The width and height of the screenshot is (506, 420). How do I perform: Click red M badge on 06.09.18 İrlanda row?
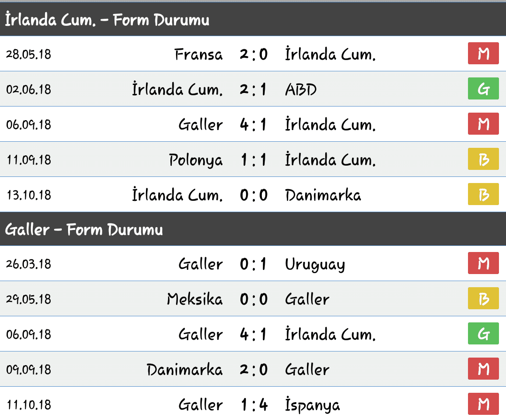(x=483, y=124)
